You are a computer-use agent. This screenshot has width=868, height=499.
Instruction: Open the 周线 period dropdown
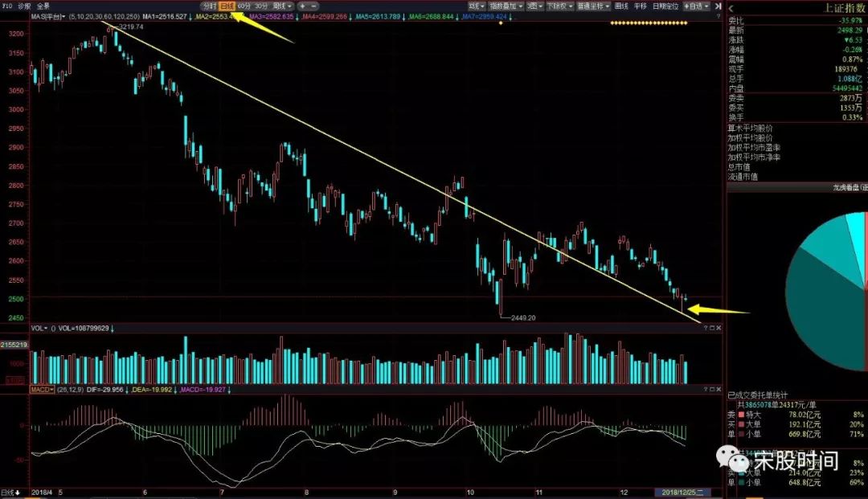tap(283, 6)
